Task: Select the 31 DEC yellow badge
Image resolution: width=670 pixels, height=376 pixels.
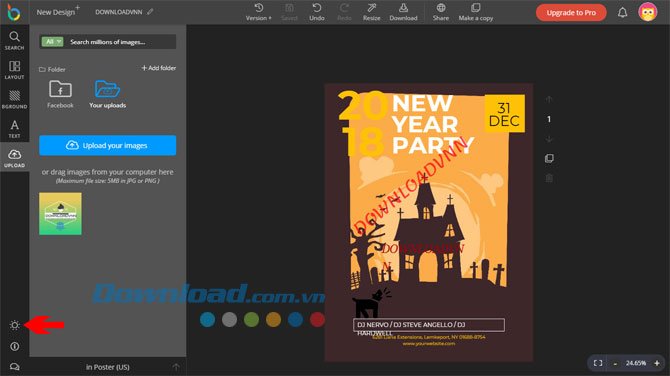Action: tap(505, 114)
